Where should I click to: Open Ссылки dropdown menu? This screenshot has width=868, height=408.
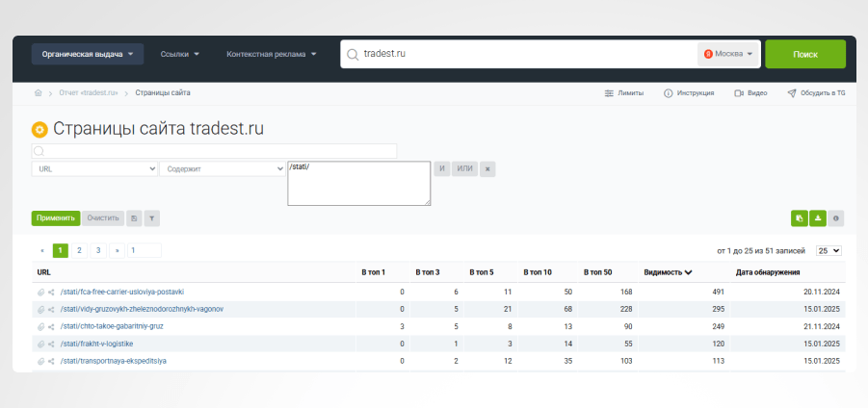(x=180, y=54)
